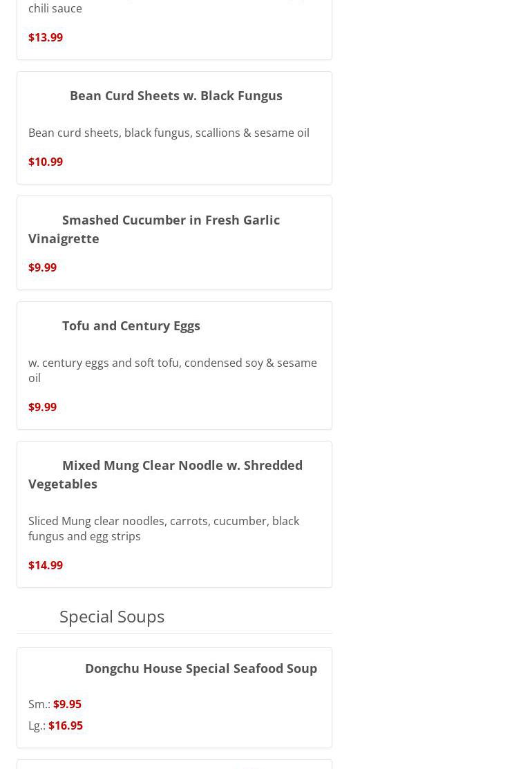The width and height of the screenshot is (532, 769).
Task: Choose the Lg. $16.95 soup price
Action: pos(66,725)
